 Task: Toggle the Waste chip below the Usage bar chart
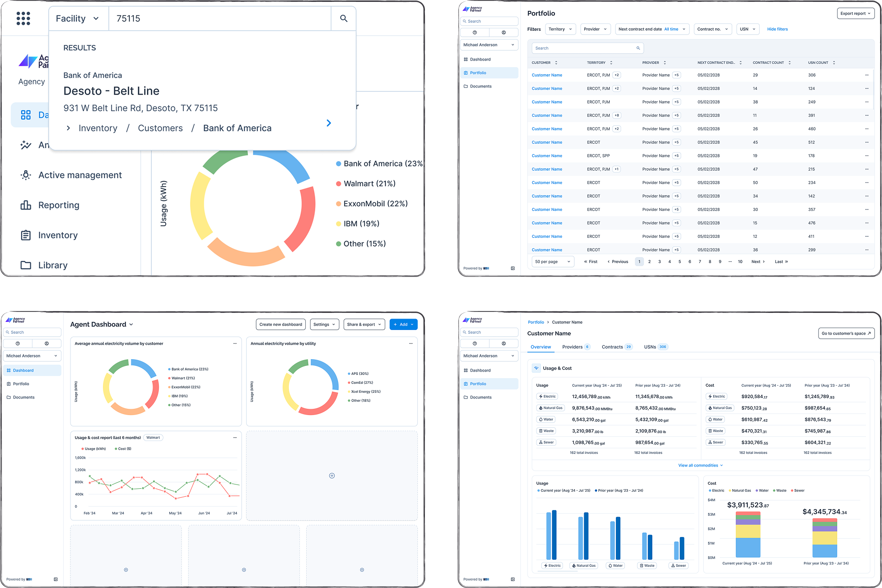coord(647,565)
